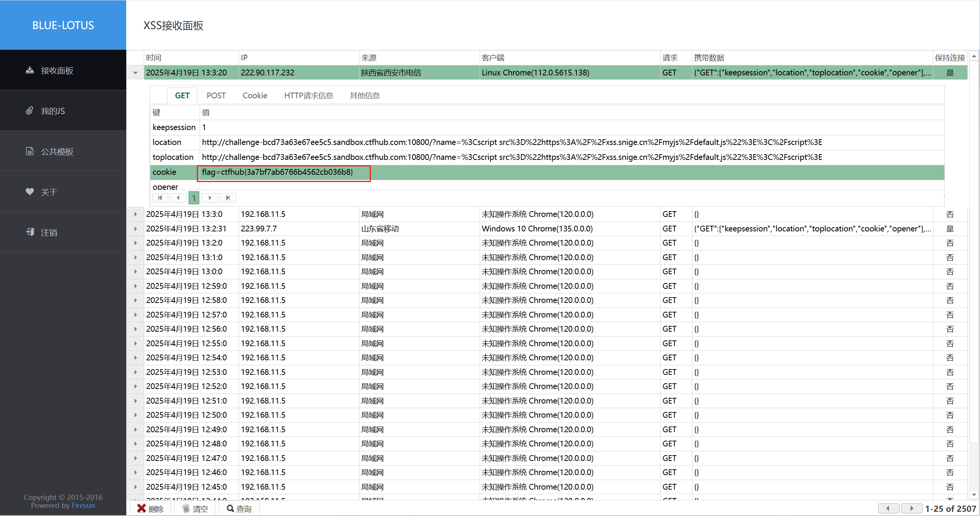Open the HTTP请求信息 tab
Image resolution: width=980 pixels, height=516 pixels.
[308, 96]
